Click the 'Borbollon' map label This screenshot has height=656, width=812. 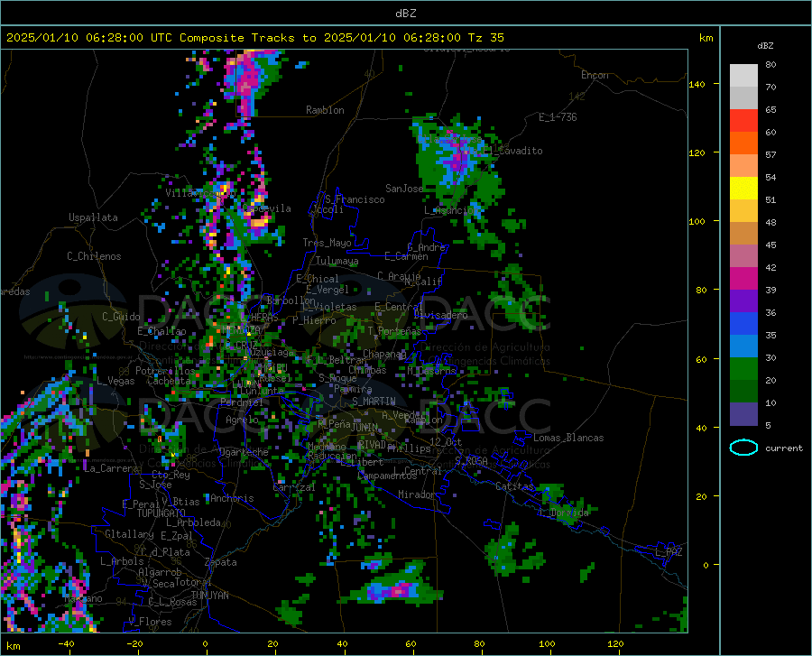291,300
